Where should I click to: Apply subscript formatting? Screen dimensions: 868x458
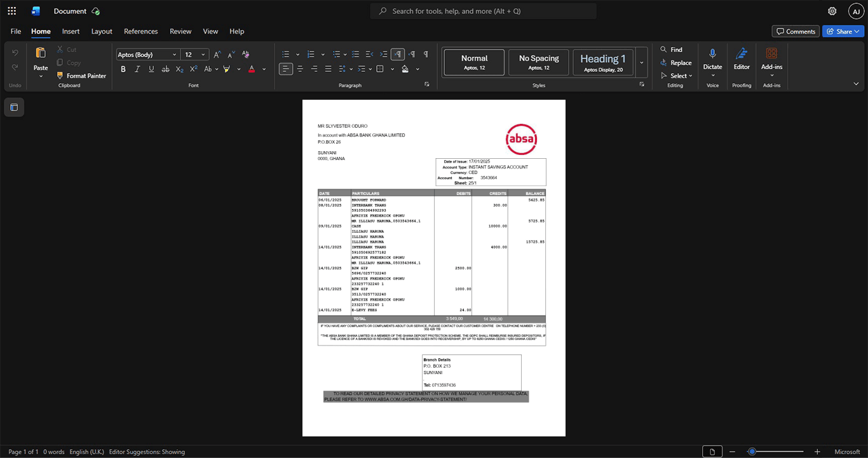click(x=179, y=69)
